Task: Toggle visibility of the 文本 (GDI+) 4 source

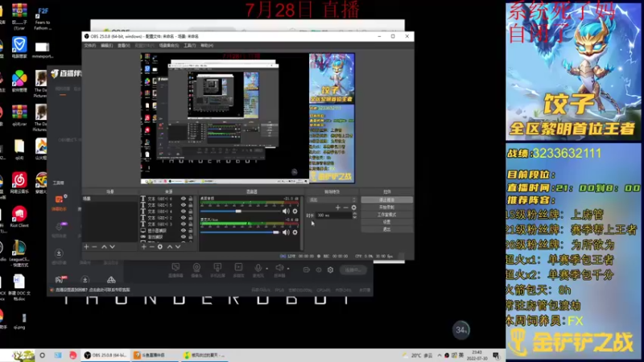Action: 184,212
